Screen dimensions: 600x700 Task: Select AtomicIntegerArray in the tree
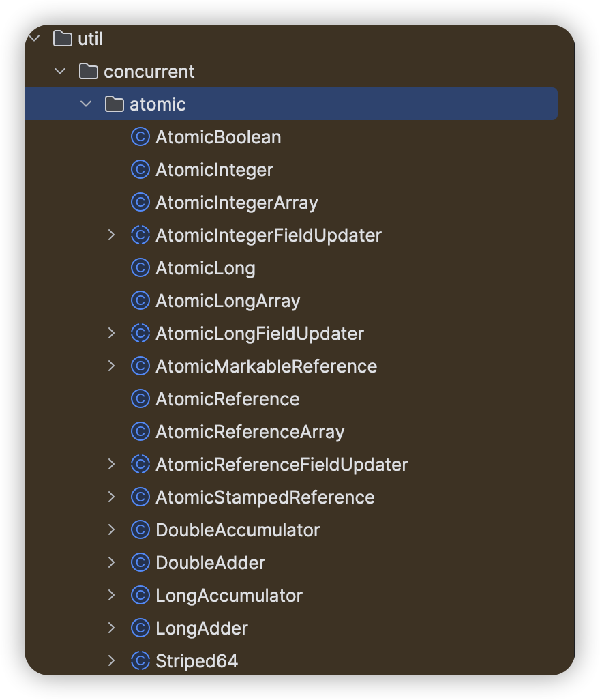(x=237, y=203)
